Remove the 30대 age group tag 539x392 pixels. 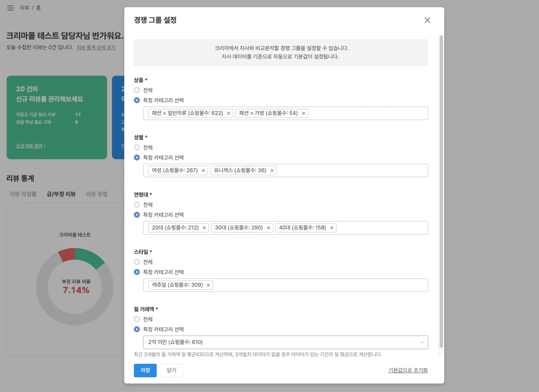268,228
